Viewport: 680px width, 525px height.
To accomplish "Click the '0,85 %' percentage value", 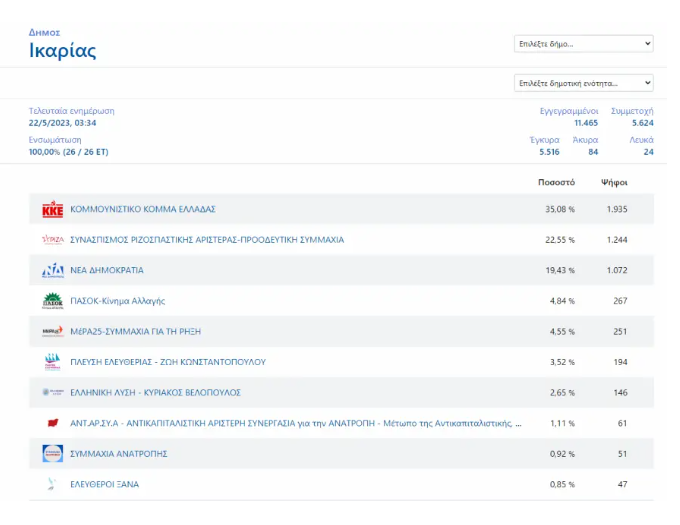I will click(562, 484).
